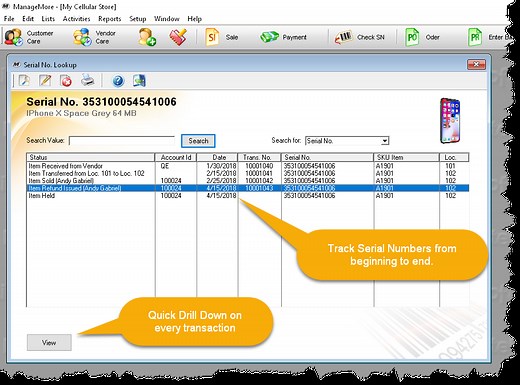Open the Setup menu
Image resolution: width=520 pixels, height=385 pixels.
pos(138,19)
